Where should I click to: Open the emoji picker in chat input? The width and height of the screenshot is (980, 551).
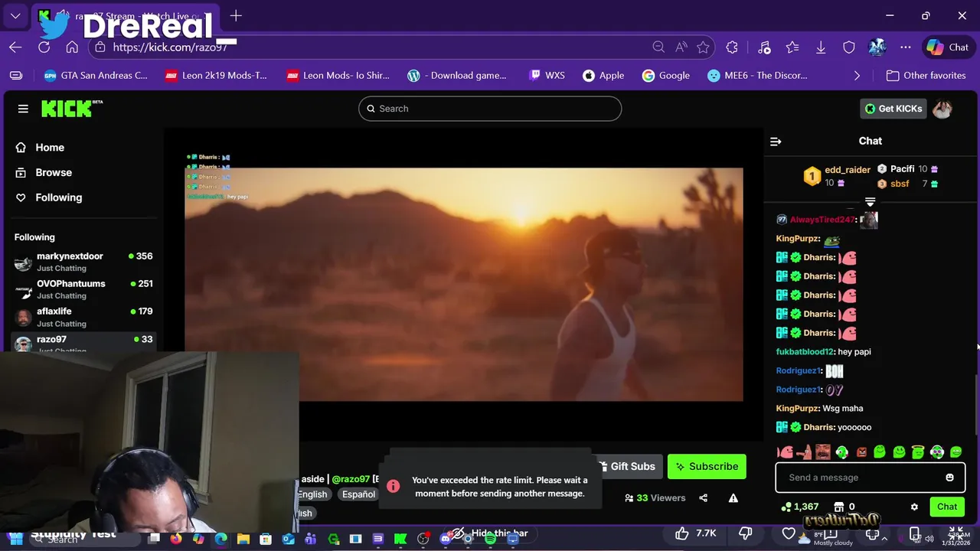tap(949, 478)
